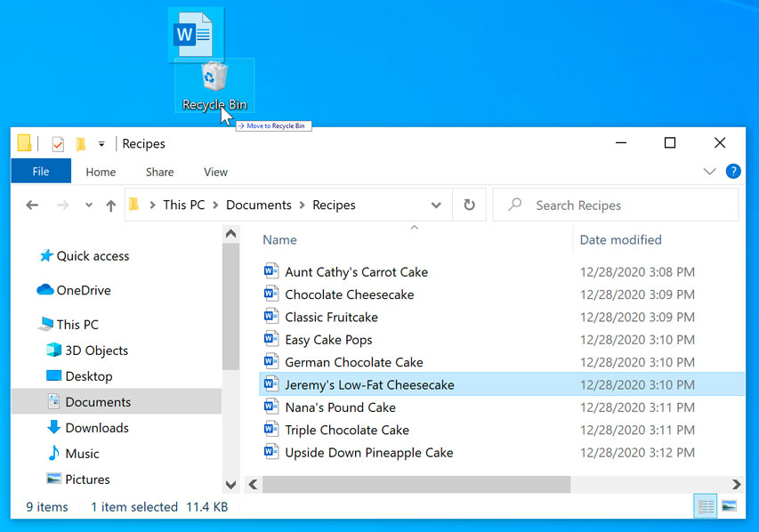Open the Share ribbon tab

point(159,172)
